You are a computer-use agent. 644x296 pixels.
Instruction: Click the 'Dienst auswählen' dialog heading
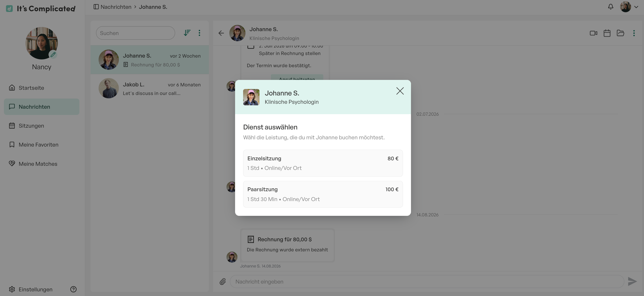[270, 127]
